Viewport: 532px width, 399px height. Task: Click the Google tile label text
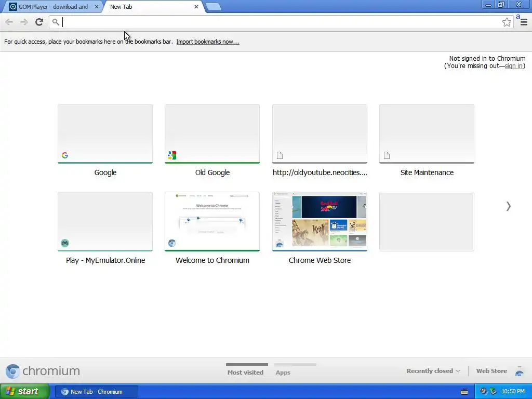(x=105, y=172)
